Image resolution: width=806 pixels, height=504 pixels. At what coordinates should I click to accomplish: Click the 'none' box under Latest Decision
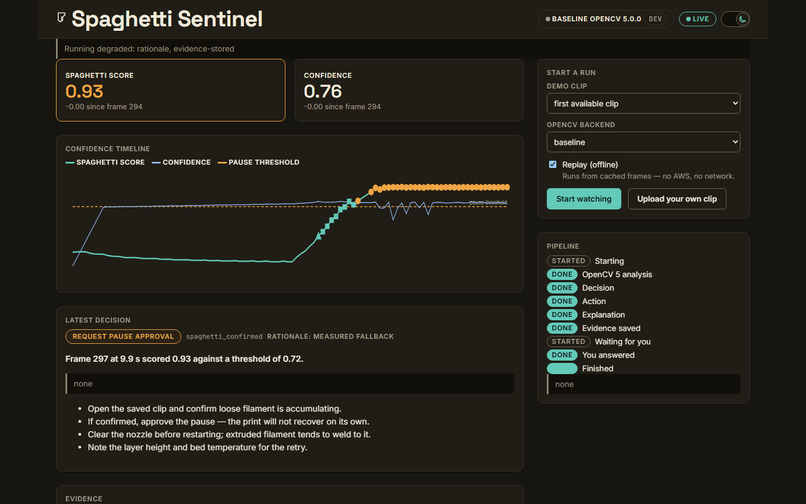tap(290, 384)
